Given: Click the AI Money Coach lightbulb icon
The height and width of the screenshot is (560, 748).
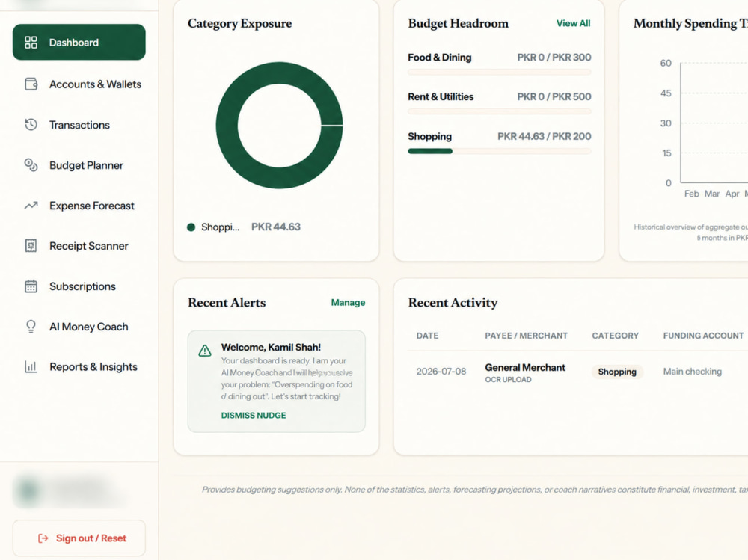Looking at the screenshot, I should [x=31, y=327].
